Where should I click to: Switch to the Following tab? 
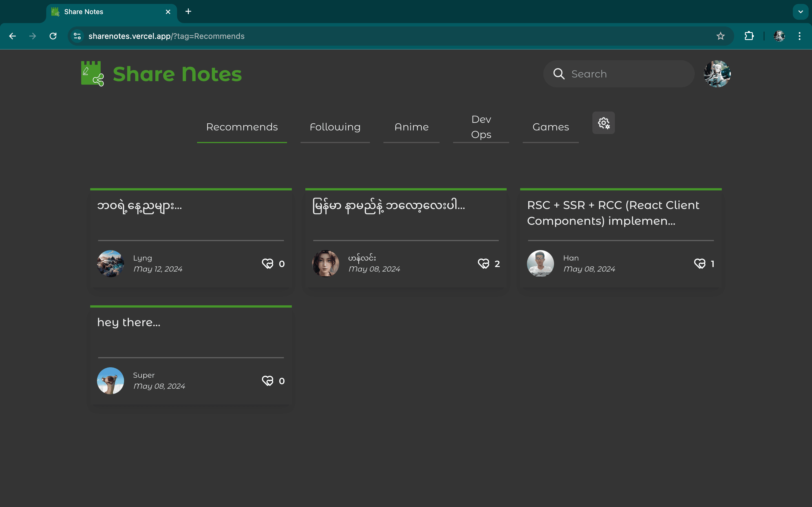pos(335,127)
